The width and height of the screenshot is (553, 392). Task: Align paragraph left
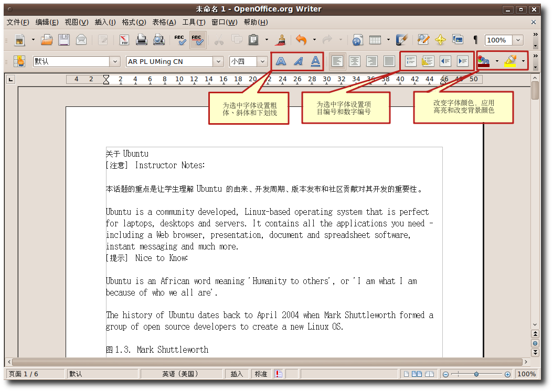pyautogui.click(x=337, y=61)
